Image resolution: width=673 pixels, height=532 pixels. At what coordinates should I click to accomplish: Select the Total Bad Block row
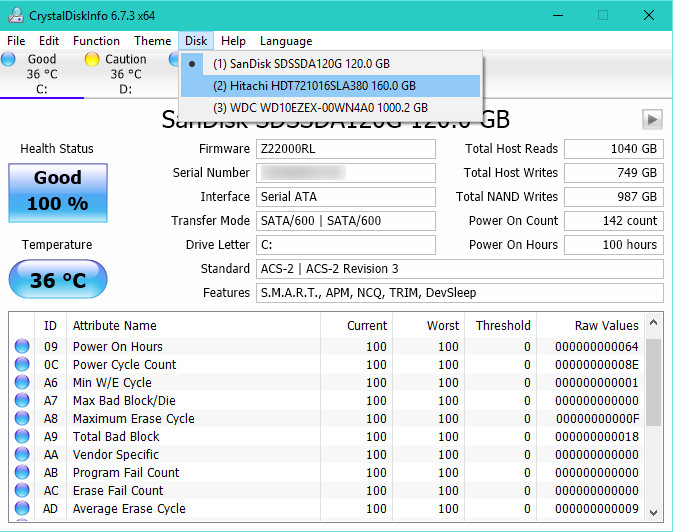tap(327, 436)
